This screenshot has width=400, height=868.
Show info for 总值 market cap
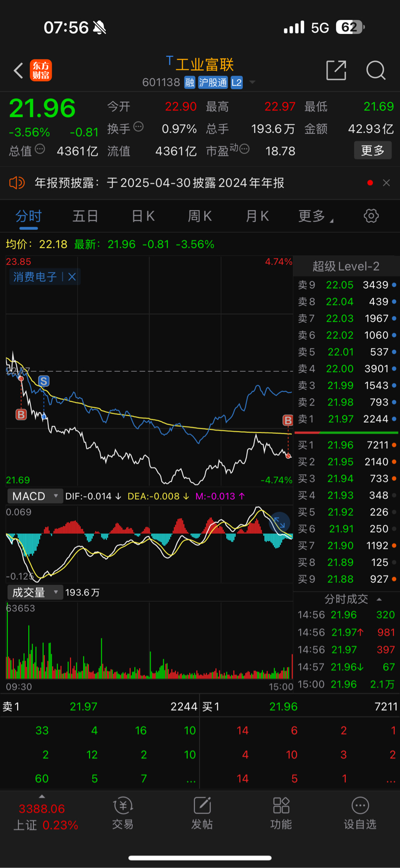coord(40,150)
